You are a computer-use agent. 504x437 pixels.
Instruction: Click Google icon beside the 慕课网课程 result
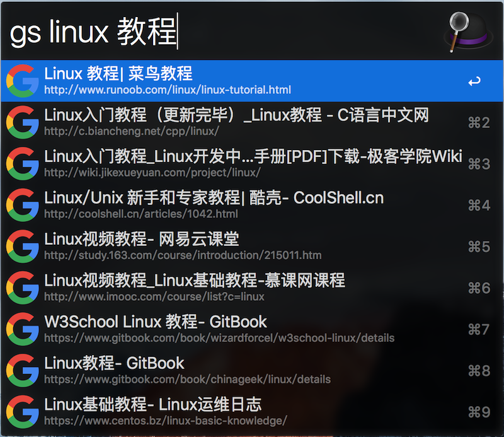point(21,287)
